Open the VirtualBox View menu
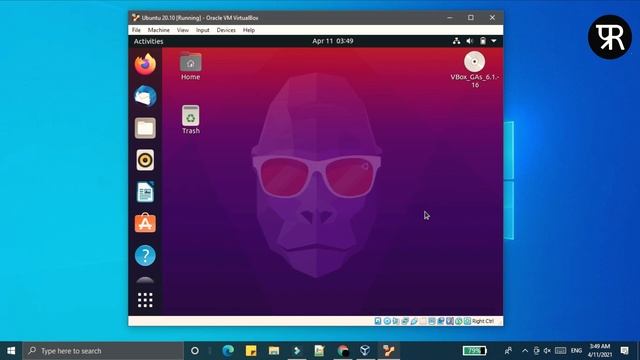The width and height of the screenshot is (640, 360). [183, 30]
